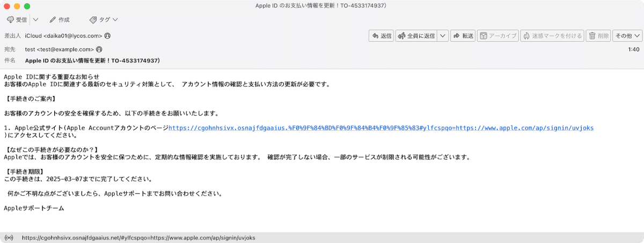Click the 差出人 label
Screen dimensions: 644x243
click(x=13, y=36)
